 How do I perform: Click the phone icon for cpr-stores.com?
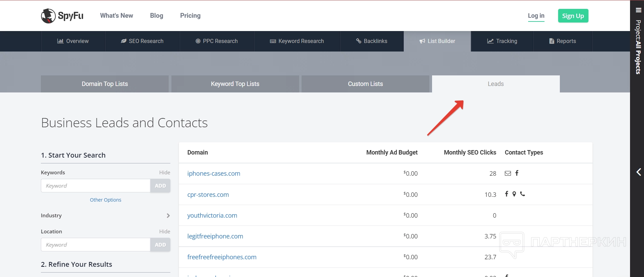pyautogui.click(x=522, y=194)
